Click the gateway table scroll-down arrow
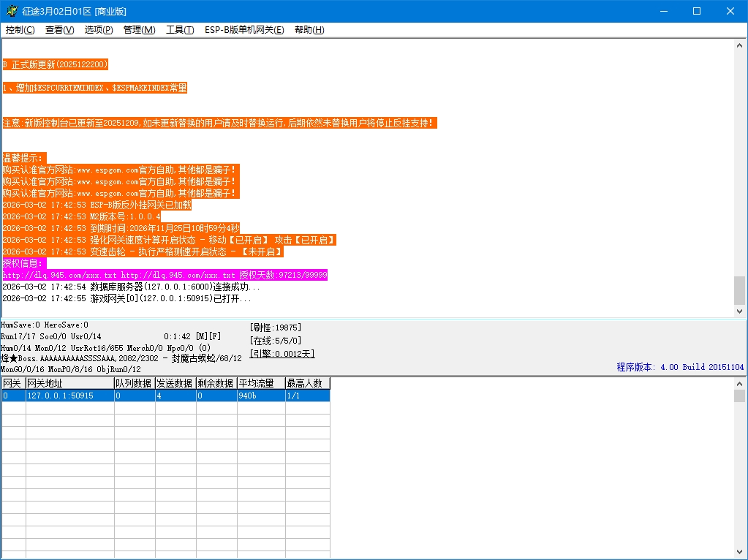Viewport: 748px width, 560px height. [739, 553]
